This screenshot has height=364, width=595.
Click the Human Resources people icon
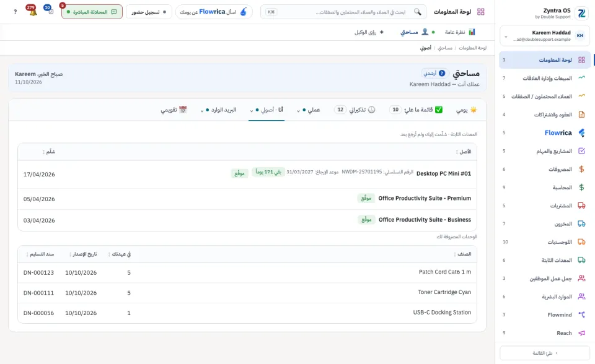[581, 297]
